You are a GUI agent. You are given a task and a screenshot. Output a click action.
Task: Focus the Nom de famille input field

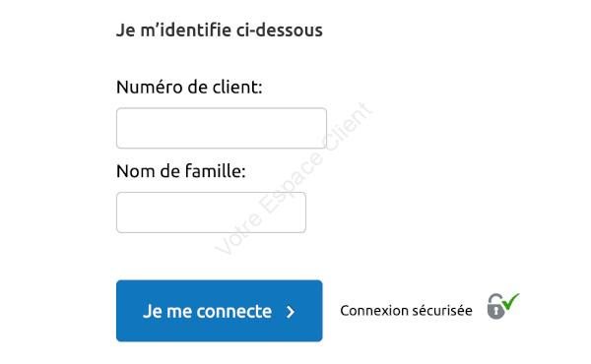(x=211, y=212)
